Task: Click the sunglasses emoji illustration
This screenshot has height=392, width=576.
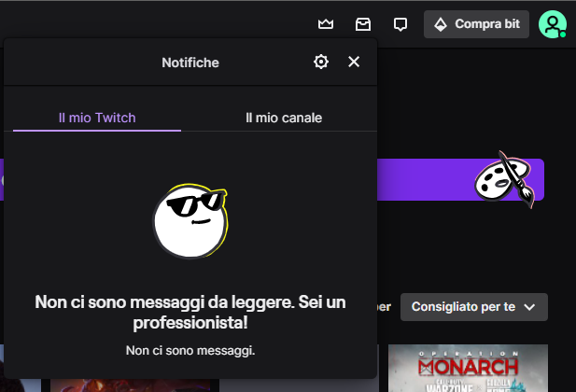Action: click(x=190, y=221)
